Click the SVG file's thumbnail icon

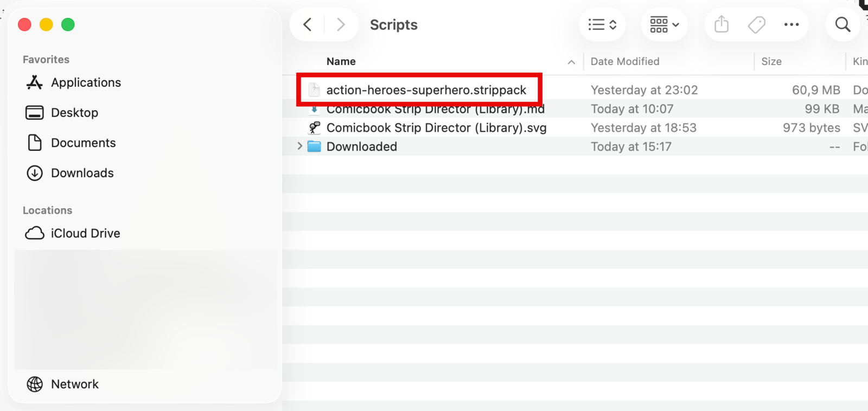click(314, 127)
